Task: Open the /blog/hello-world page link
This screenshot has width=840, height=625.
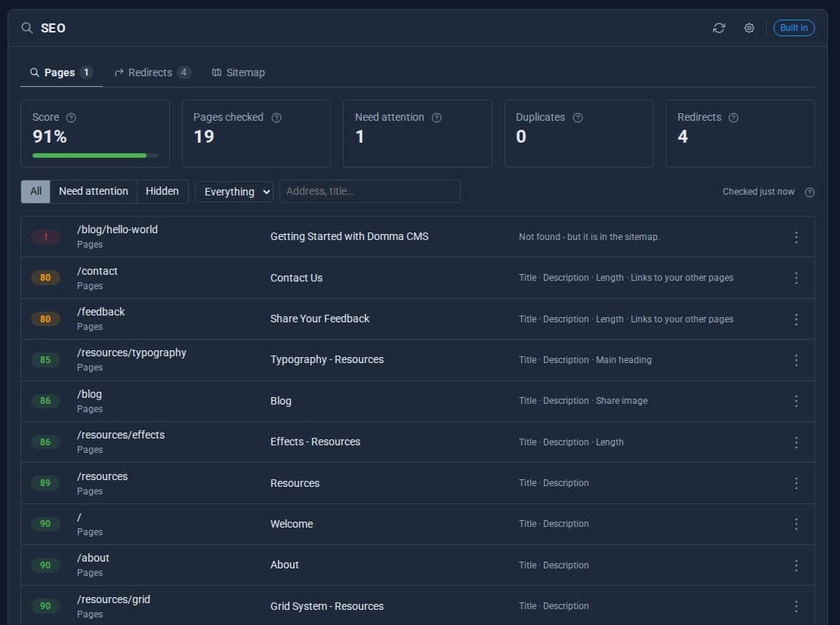Action: pyautogui.click(x=117, y=229)
